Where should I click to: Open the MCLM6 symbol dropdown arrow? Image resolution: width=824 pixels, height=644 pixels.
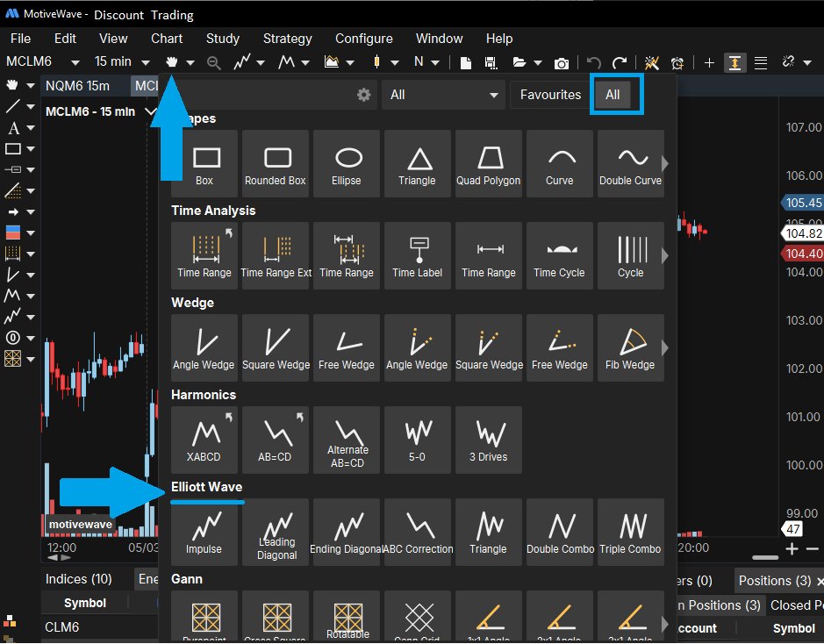coord(75,62)
